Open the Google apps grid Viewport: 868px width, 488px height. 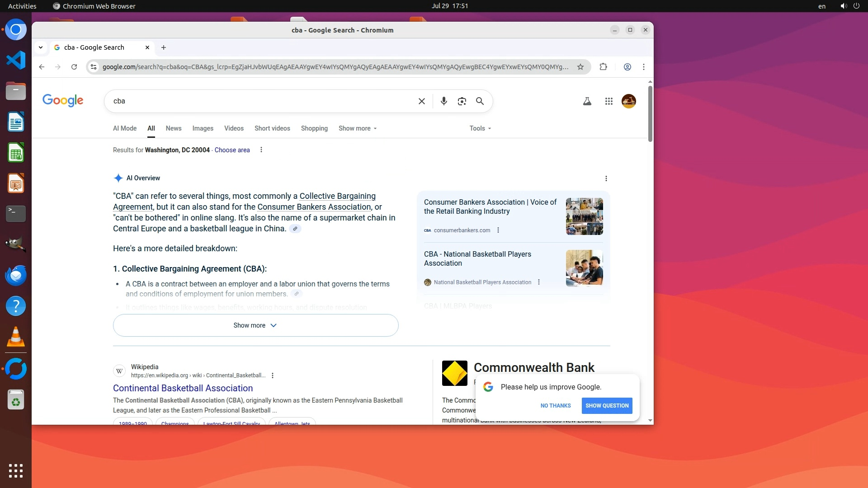pos(609,101)
